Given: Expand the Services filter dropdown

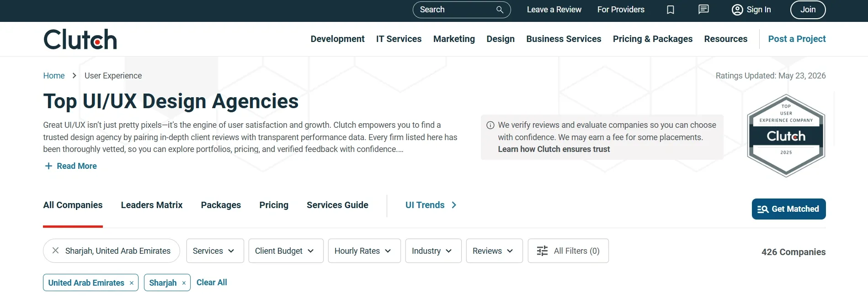Looking at the screenshot, I should pos(215,251).
